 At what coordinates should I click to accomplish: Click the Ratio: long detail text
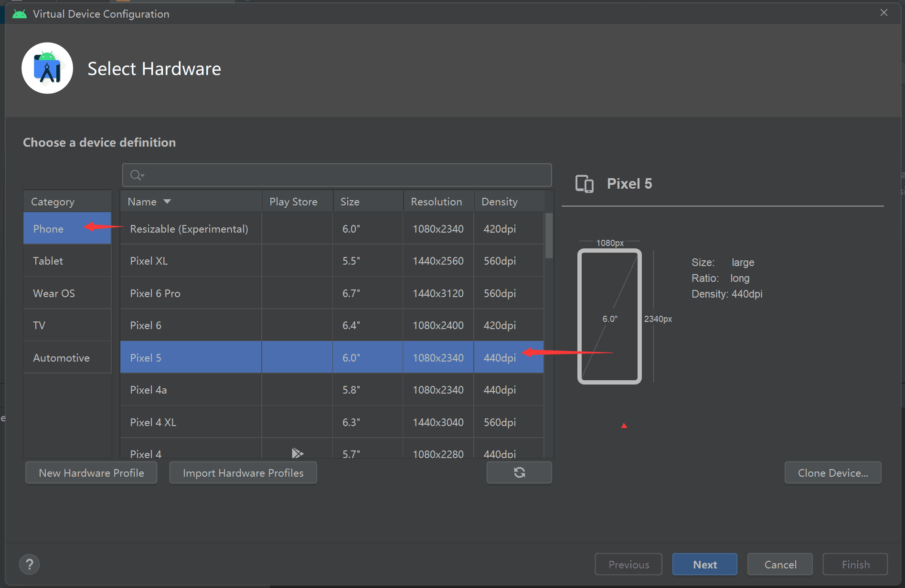[721, 278]
